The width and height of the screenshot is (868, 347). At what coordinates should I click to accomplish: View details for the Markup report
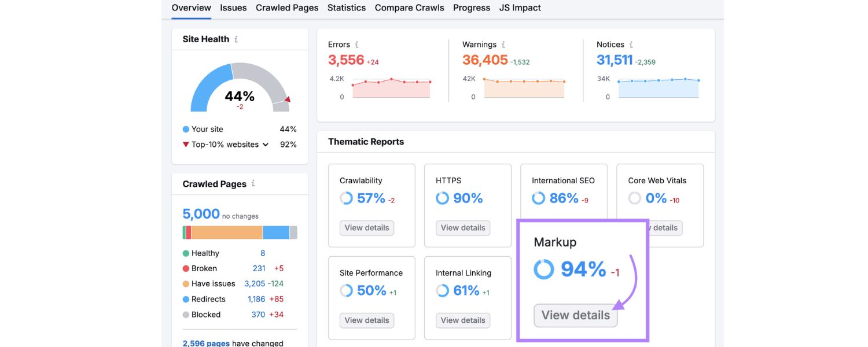pos(575,315)
